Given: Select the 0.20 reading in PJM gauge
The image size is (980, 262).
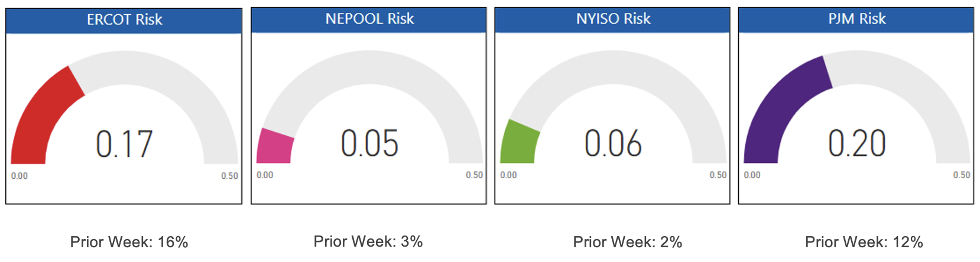Looking at the screenshot, I should [x=856, y=143].
